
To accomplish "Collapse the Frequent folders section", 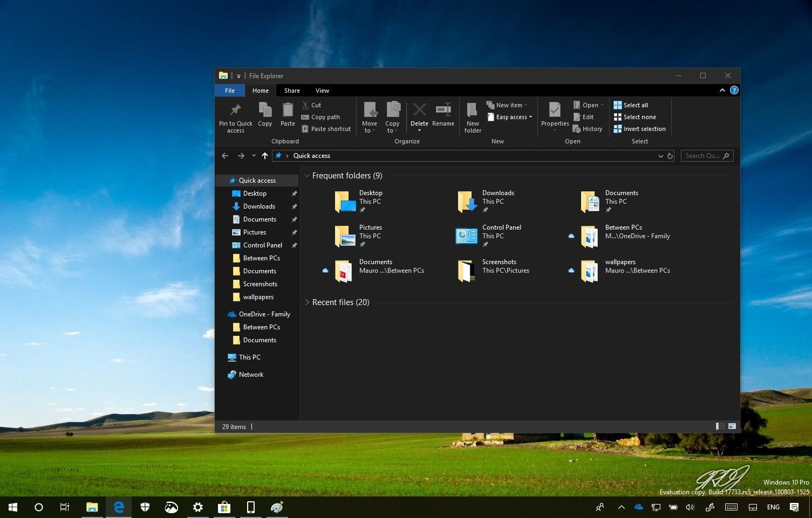I will click(307, 176).
